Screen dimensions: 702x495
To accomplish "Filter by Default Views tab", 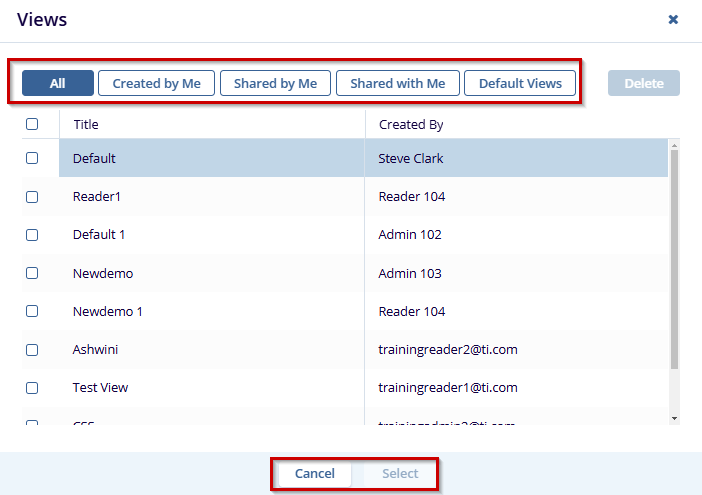I will [520, 84].
